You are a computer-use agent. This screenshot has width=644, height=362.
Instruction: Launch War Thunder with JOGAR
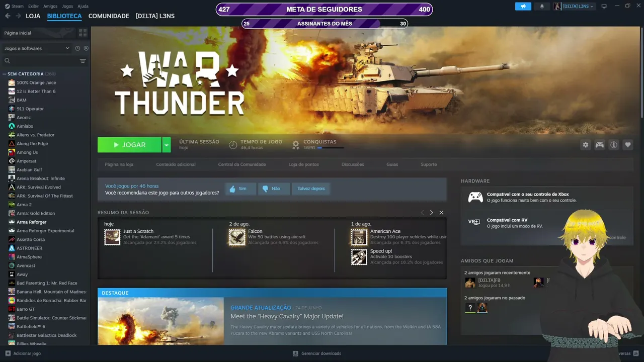(129, 145)
